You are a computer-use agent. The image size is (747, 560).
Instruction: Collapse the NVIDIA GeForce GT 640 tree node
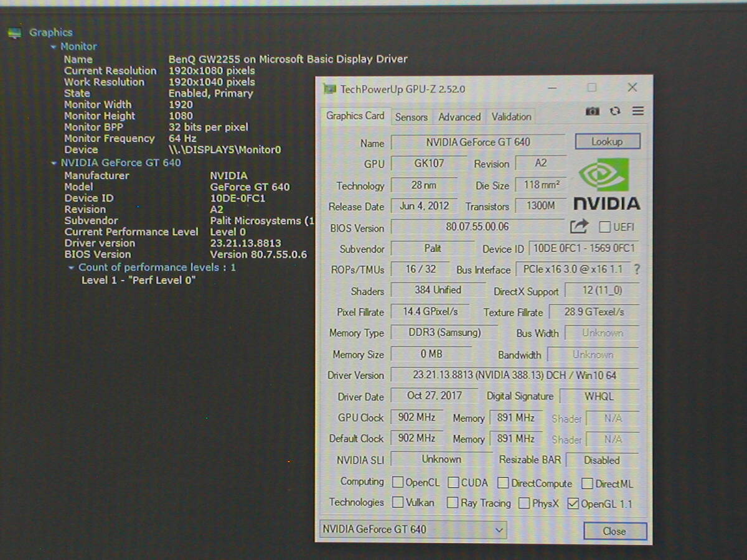54,163
